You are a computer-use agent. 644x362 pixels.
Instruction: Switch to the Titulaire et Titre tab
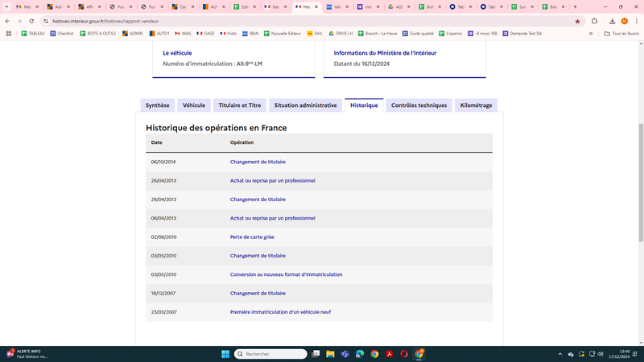click(x=239, y=105)
